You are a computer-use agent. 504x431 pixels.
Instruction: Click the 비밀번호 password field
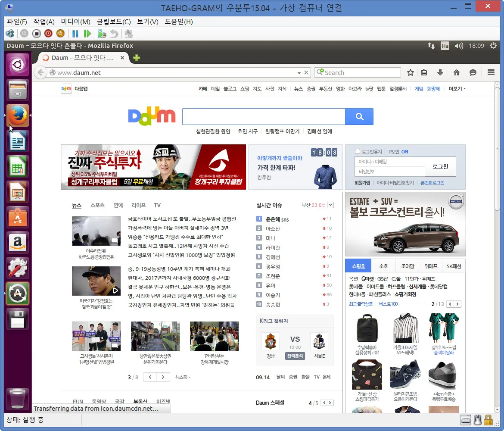click(x=390, y=172)
